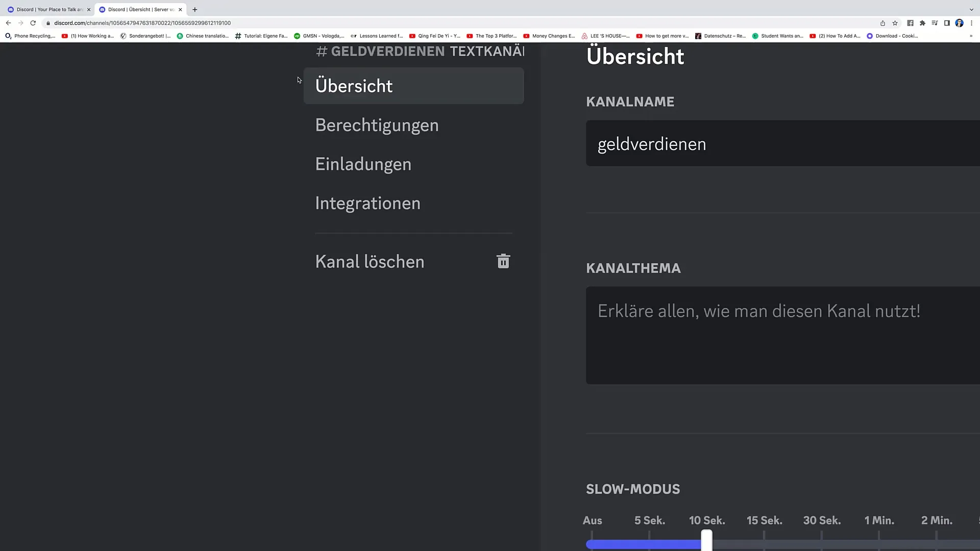The image size is (980, 551).
Task: Go back using the browser back arrow
Action: 8,23
